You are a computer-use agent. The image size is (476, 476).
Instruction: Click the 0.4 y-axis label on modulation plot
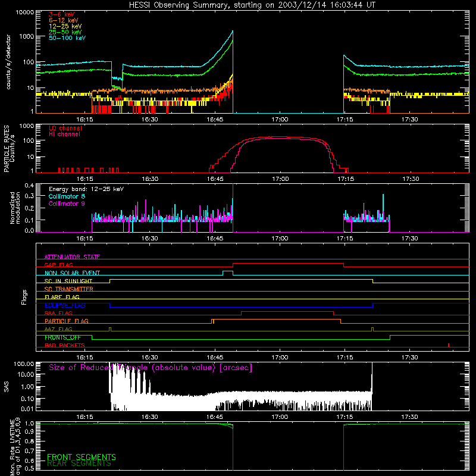click(x=29, y=185)
